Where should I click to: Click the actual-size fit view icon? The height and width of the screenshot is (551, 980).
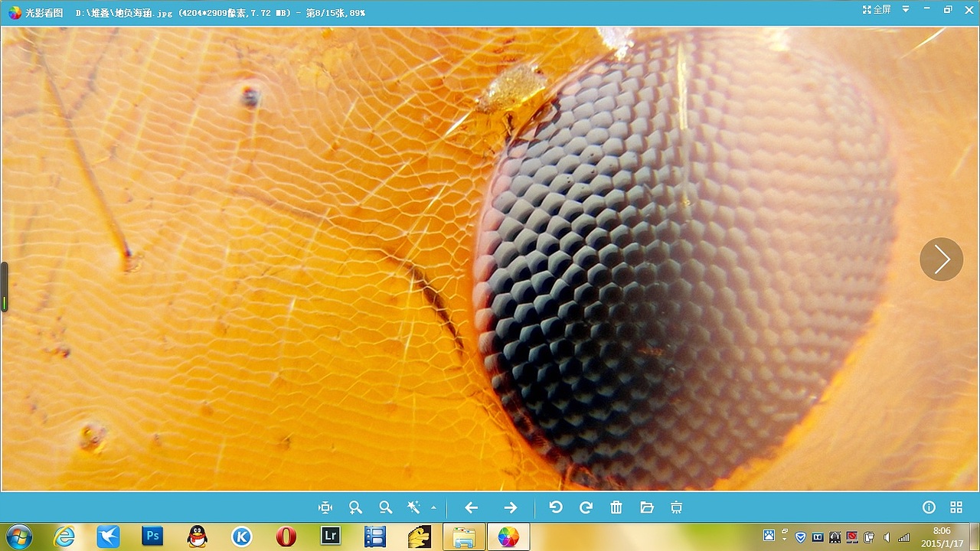pos(325,507)
